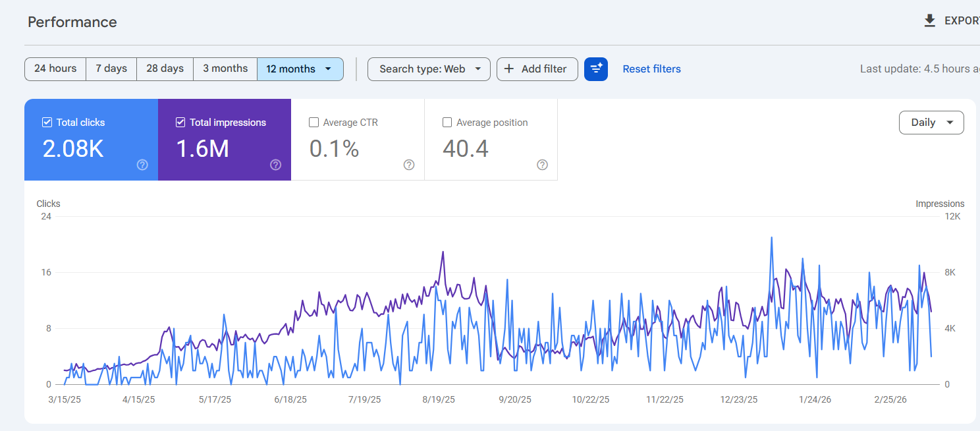Click the Reset filters link
The height and width of the screenshot is (431, 980).
click(651, 69)
